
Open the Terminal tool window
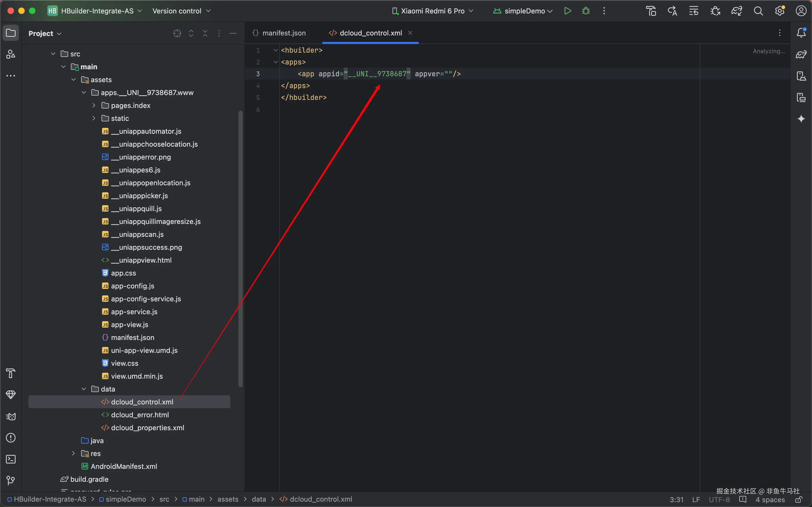click(x=11, y=459)
